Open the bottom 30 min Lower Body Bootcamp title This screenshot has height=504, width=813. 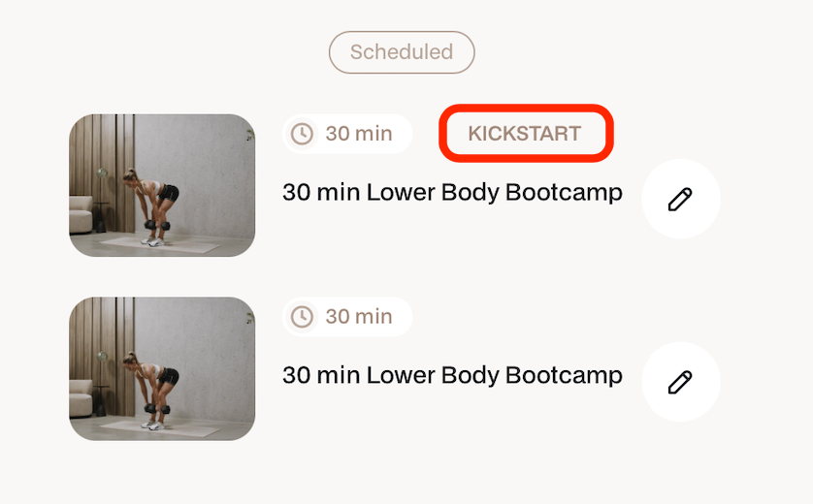(452, 375)
